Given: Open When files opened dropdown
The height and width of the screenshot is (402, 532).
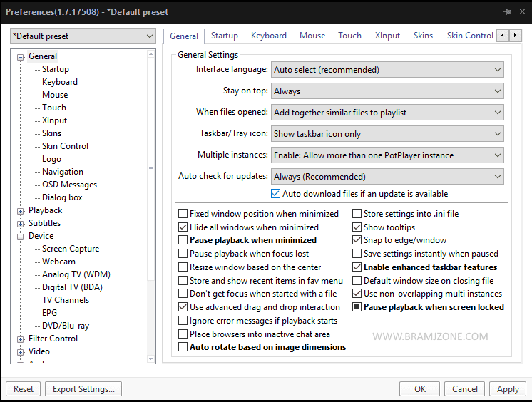Looking at the screenshot, I should point(387,113).
